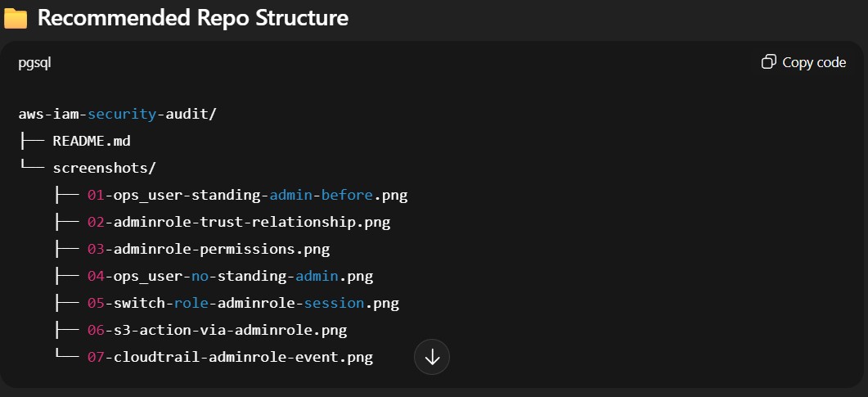Click the blue word "before" in the 01 filename
This screenshot has height=397, width=868.
(x=347, y=195)
